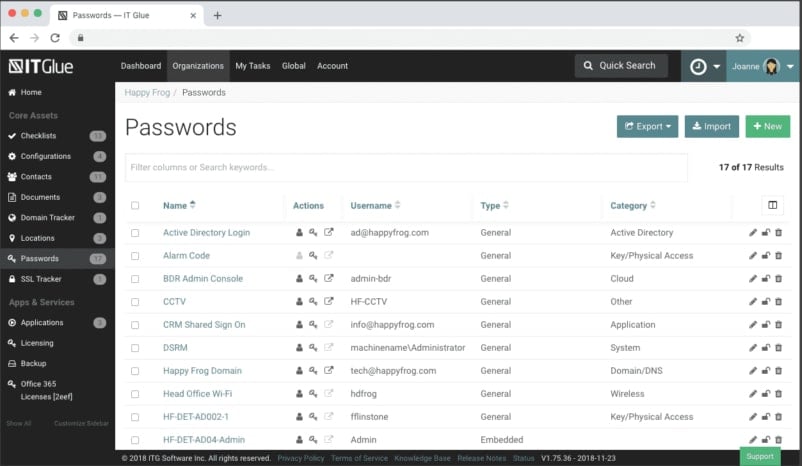Viewport: 802px width, 466px height.
Task: Delete the Alarm Code password entry
Action: pos(778,256)
